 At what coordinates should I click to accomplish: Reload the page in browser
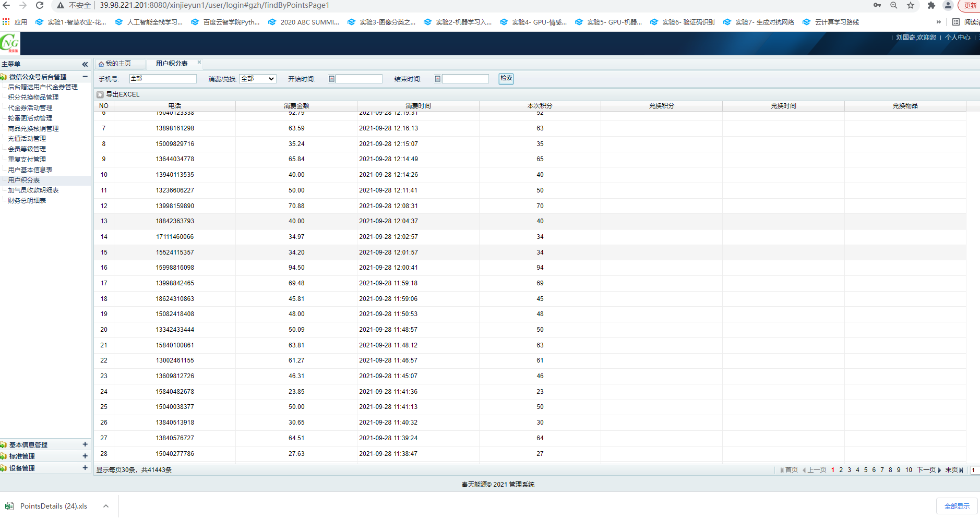point(40,5)
